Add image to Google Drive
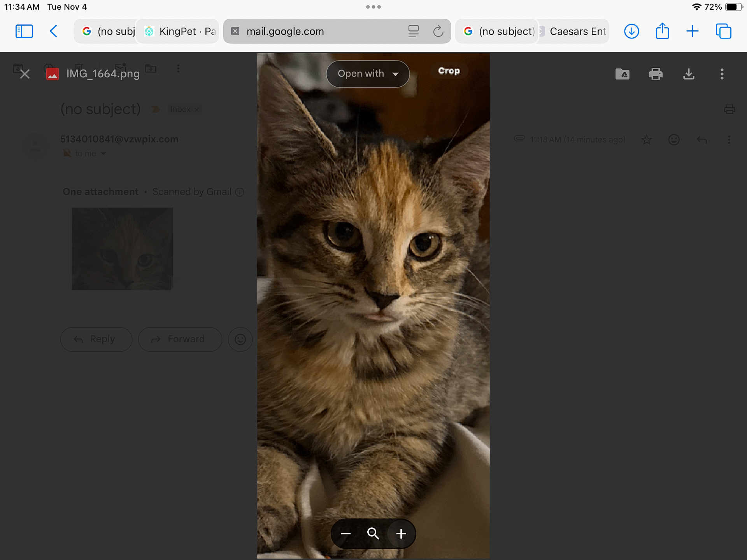Viewport: 747px width, 560px height. click(x=622, y=74)
